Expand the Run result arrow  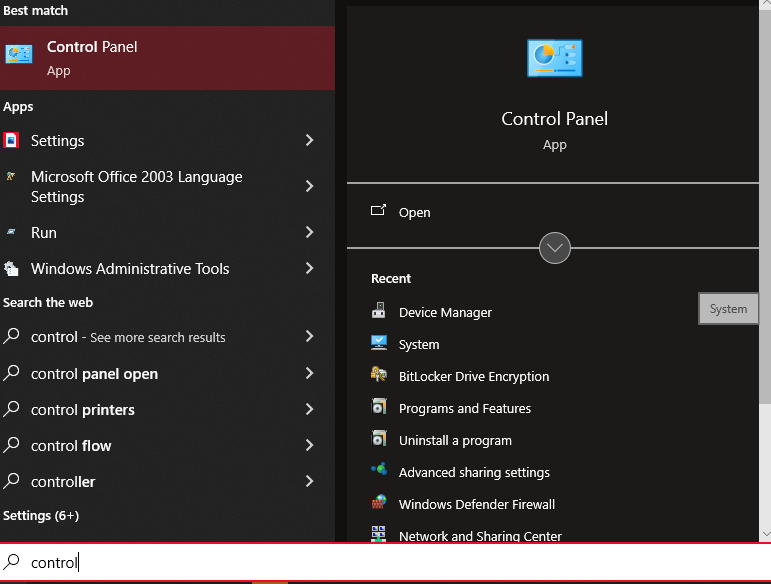309,232
